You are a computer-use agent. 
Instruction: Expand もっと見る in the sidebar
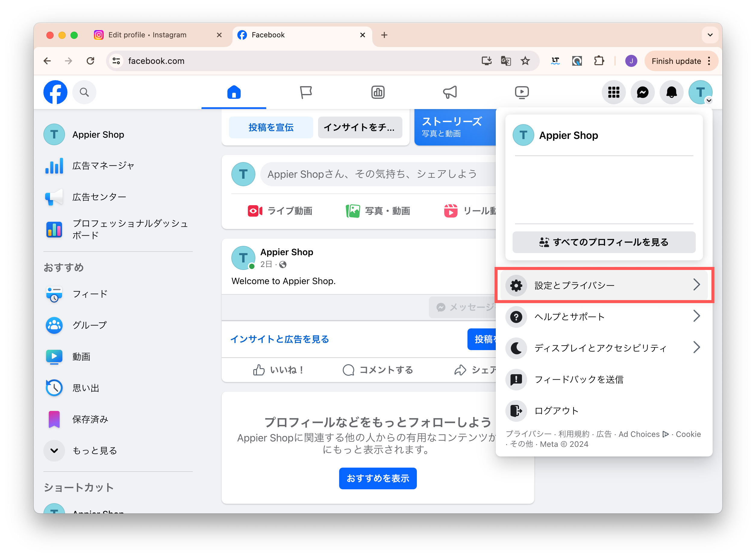tap(118, 451)
